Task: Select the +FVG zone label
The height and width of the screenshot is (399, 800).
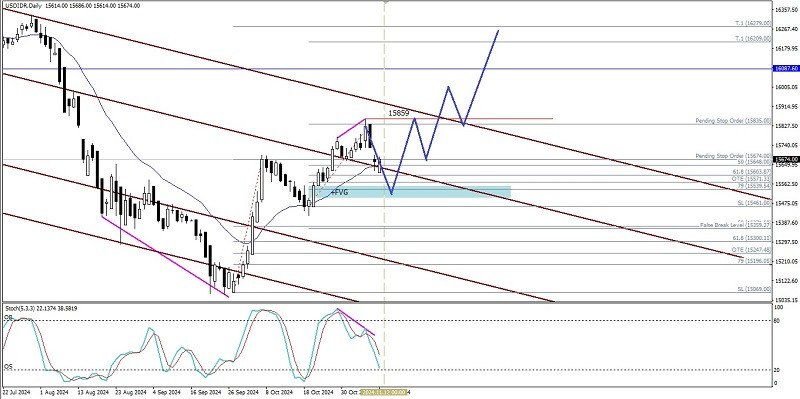Action: pyautogui.click(x=339, y=192)
